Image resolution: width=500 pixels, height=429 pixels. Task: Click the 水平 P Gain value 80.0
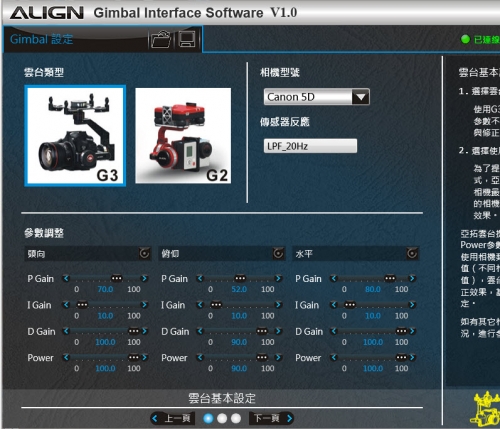pos(373,289)
